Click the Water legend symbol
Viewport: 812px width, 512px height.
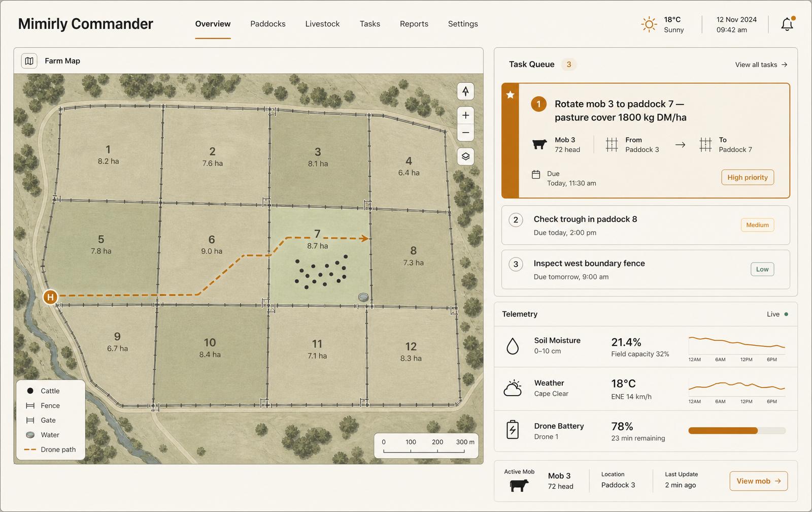coord(30,435)
